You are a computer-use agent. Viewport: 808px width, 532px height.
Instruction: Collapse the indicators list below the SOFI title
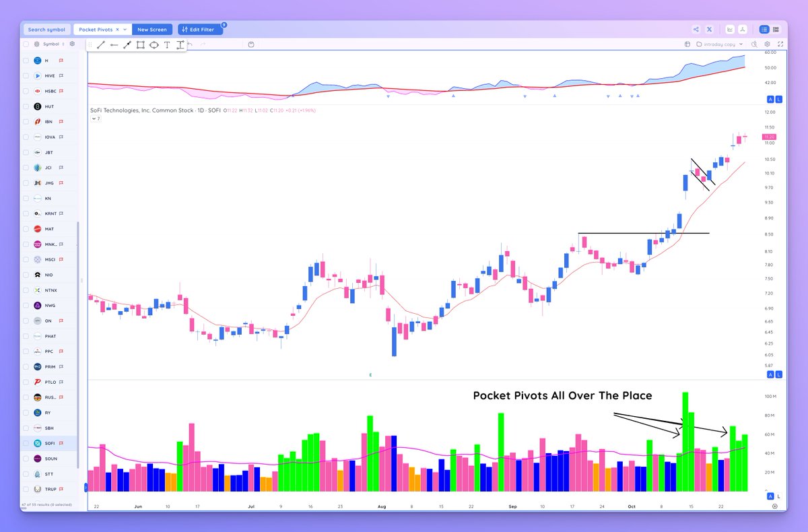[95, 118]
